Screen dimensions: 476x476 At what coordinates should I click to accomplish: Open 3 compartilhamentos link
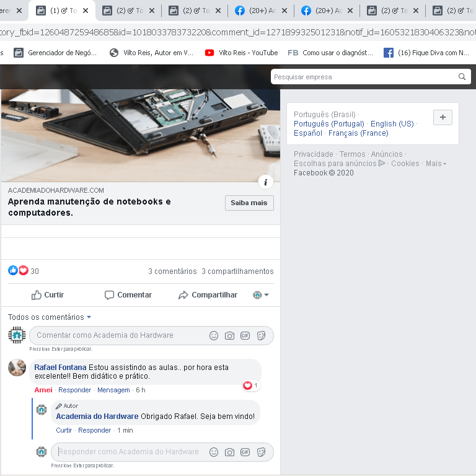click(x=238, y=271)
